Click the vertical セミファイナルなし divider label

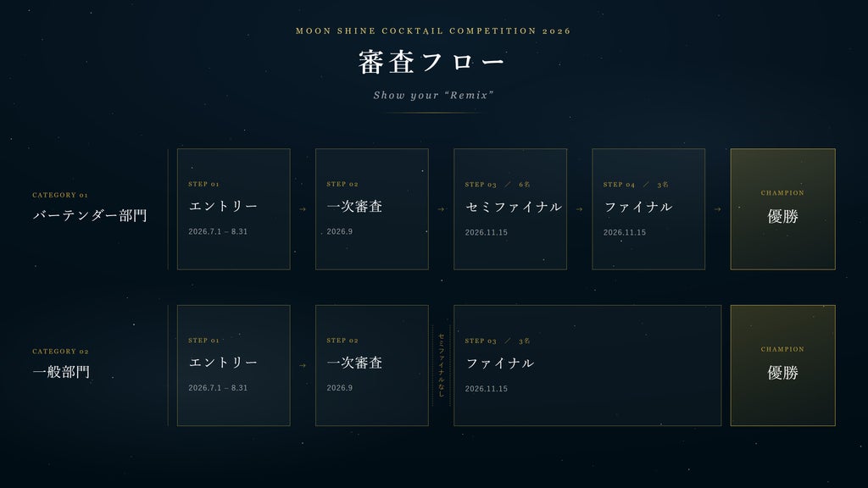click(x=441, y=365)
